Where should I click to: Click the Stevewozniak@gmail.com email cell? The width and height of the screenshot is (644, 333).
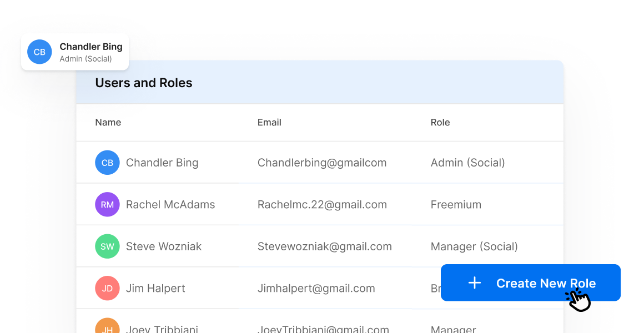point(324,246)
